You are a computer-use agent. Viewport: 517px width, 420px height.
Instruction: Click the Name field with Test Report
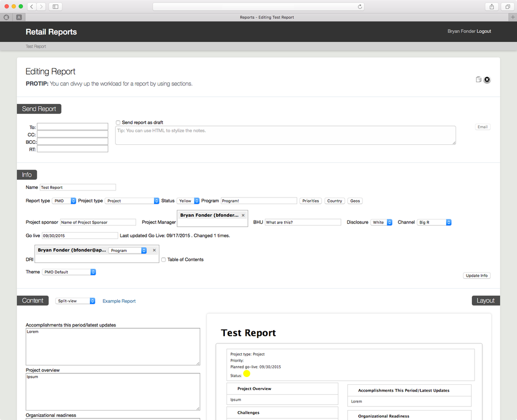click(78, 187)
